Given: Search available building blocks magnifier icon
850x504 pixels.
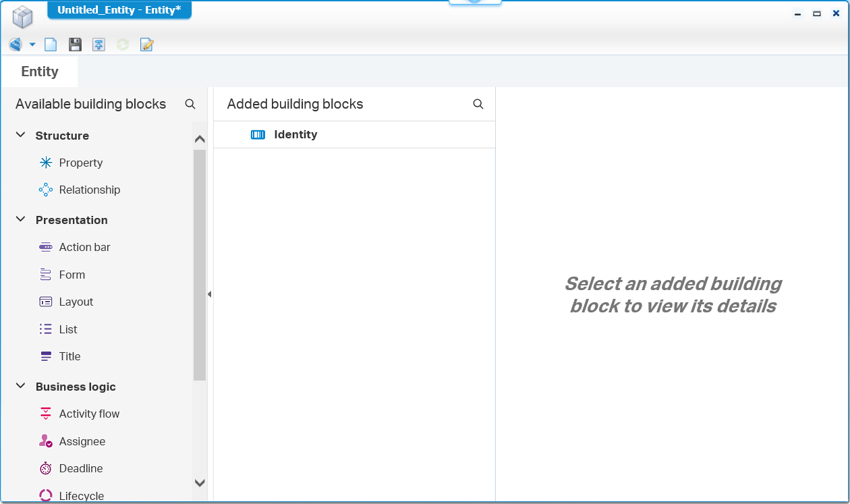Looking at the screenshot, I should point(190,104).
